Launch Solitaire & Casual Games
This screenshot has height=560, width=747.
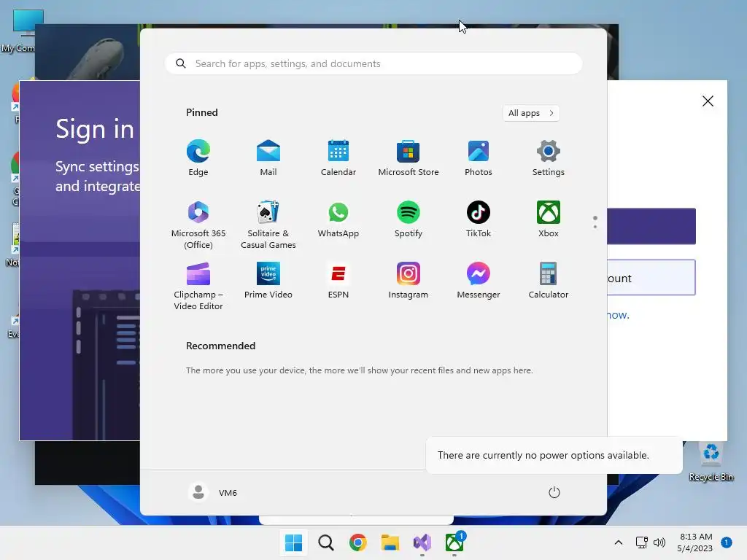[268, 225]
